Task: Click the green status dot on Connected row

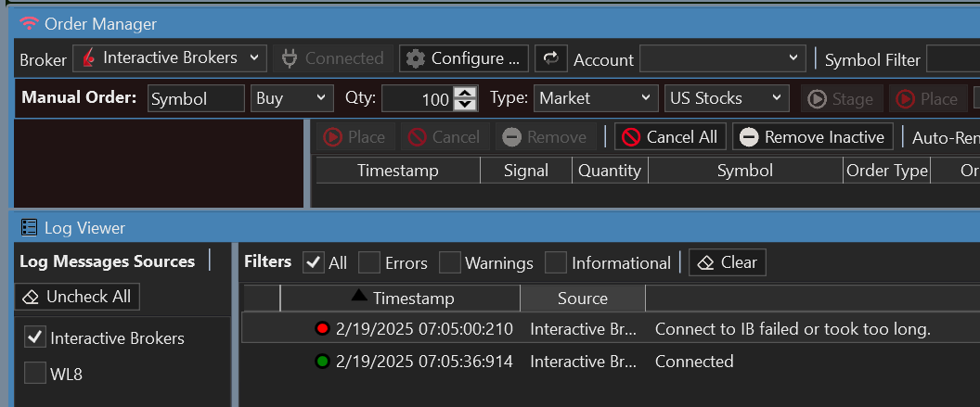Action: pos(323,362)
